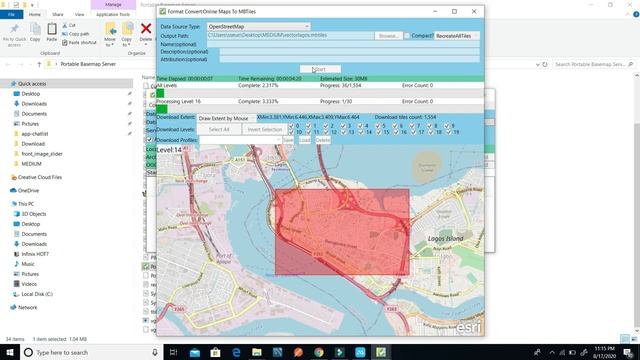Click the Paste shortcut icon
The width and height of the screenshot is (640, 360).
(x=65, y=42)
